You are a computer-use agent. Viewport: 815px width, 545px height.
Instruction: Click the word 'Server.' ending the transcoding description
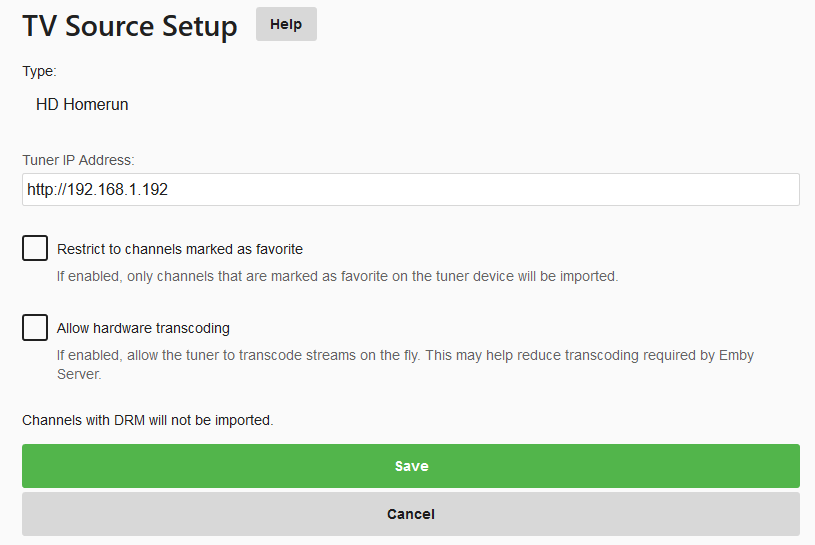tap(78, 375)
